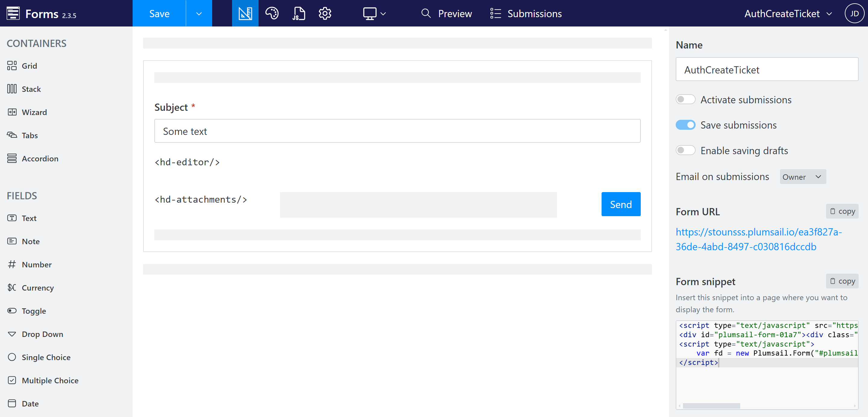Image resolution: width=868 pixels, height=417 pixels.
Task: Select the Wizard container icon
Action: pos(12,112)
